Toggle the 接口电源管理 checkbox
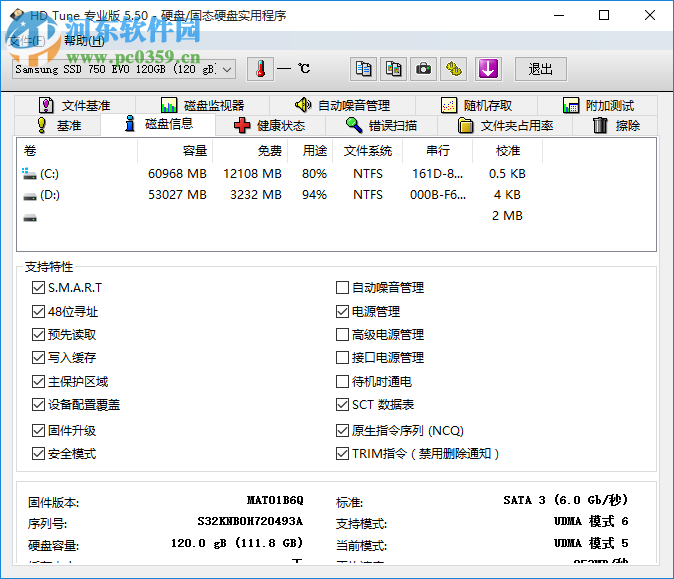 (342, 358)
